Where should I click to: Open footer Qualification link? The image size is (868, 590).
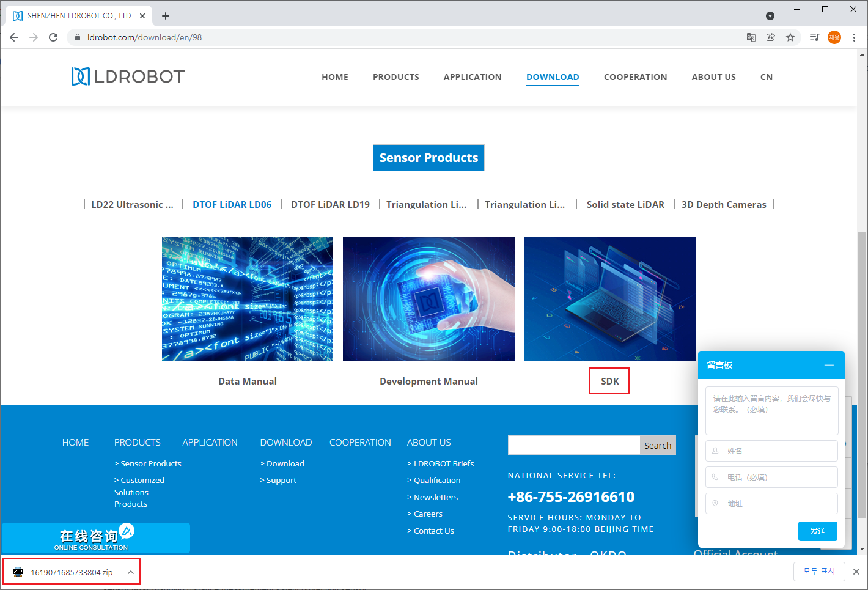434,481
